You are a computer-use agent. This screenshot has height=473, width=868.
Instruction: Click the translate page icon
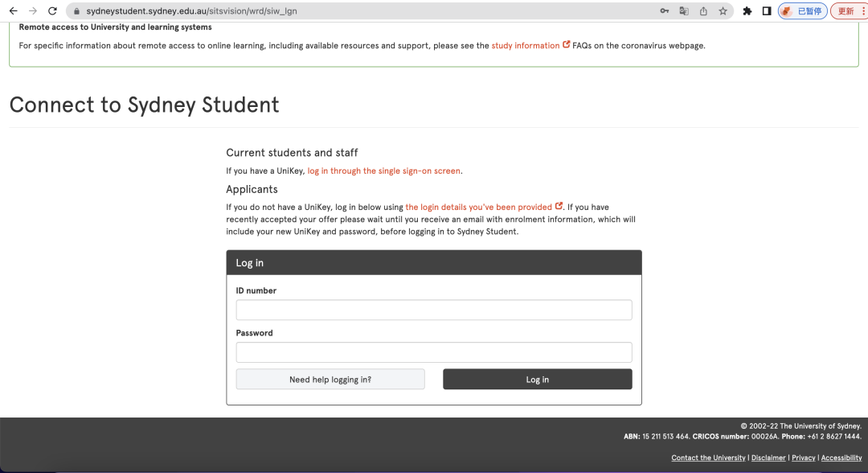coord(684,11)
